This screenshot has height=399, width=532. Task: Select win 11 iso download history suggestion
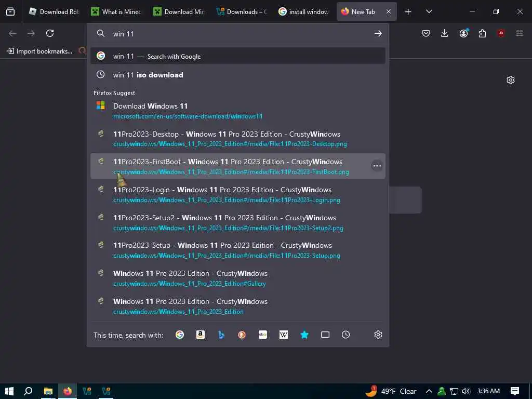[238, 75]
